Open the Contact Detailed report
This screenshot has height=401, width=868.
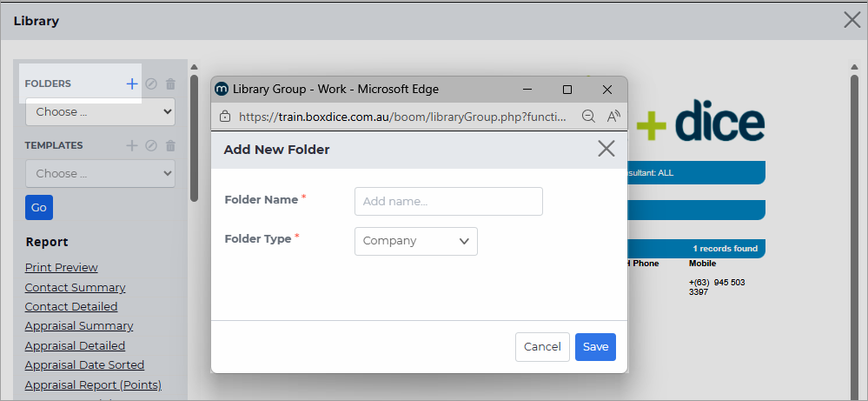pos(71,306)
